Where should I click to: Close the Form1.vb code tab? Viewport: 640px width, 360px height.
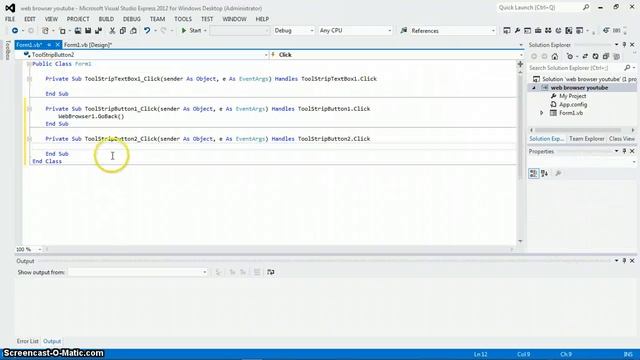click(x=58, y=45)
